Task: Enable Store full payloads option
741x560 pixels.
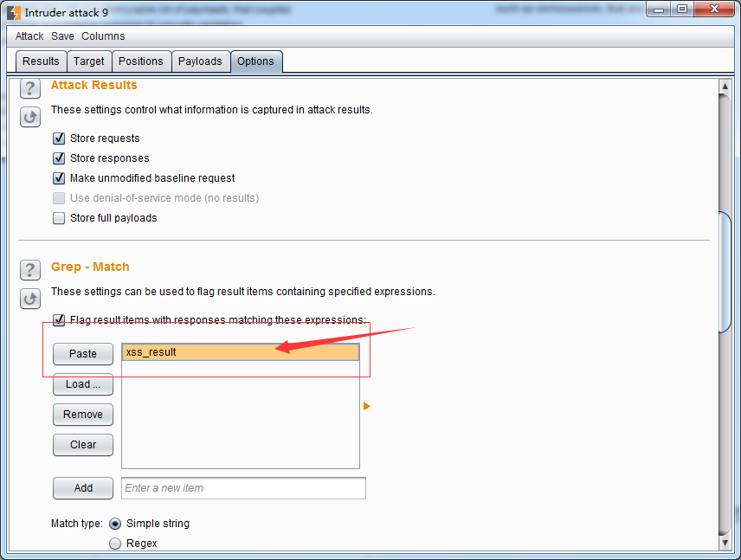Action: [x=59, y=218]
